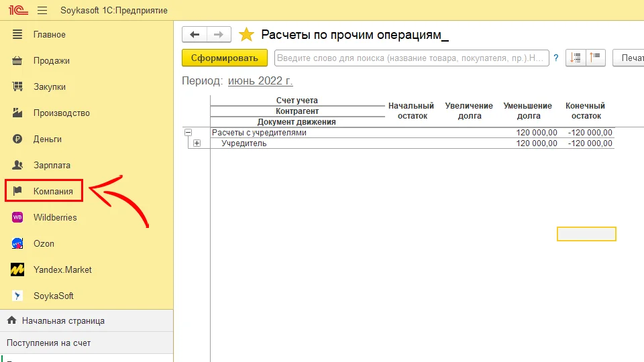
Task: Open the SoykaSoft section
Action: (x=53, y=296)
